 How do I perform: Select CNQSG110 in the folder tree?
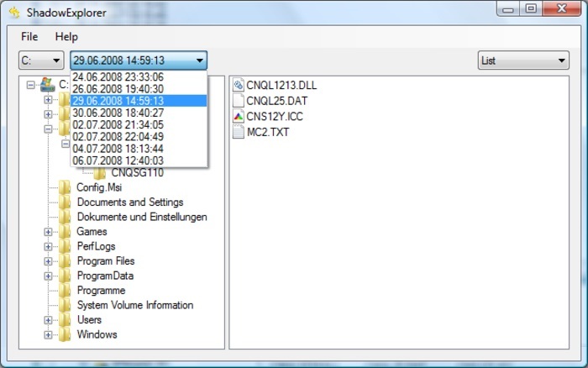[137, 173]
